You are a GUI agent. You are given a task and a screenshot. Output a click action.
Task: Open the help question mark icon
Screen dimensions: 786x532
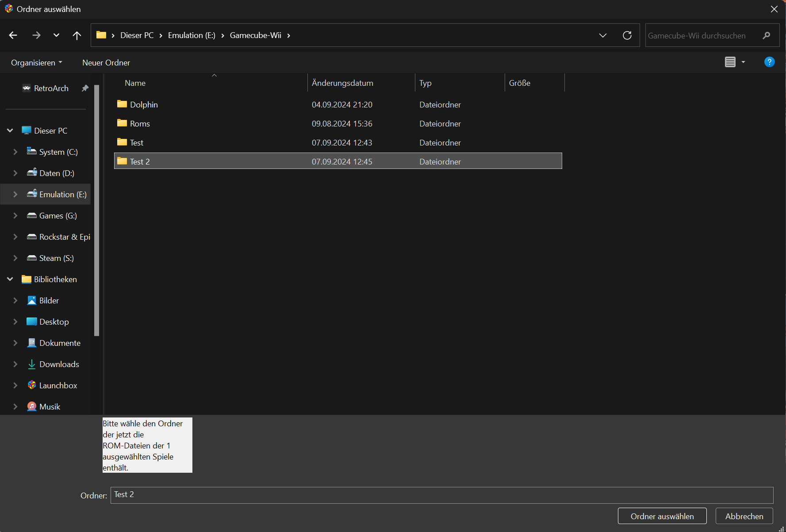pyautogui.click(x=770, y=62)
